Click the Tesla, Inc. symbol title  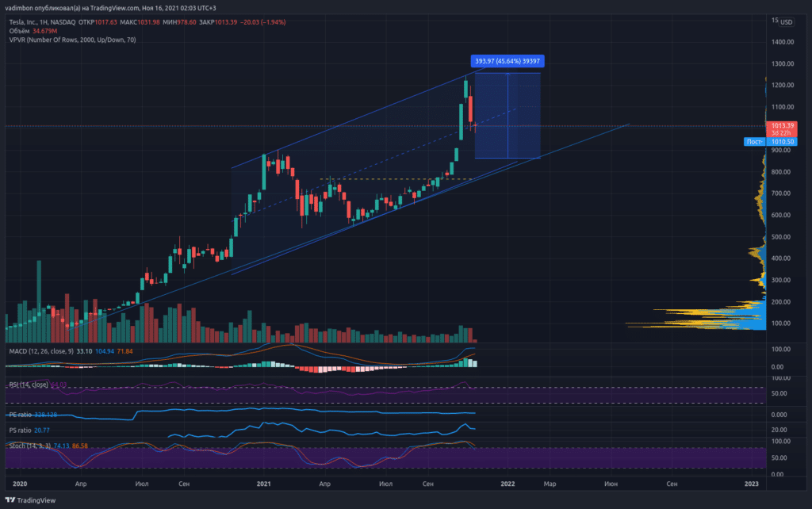coord(26,21)
